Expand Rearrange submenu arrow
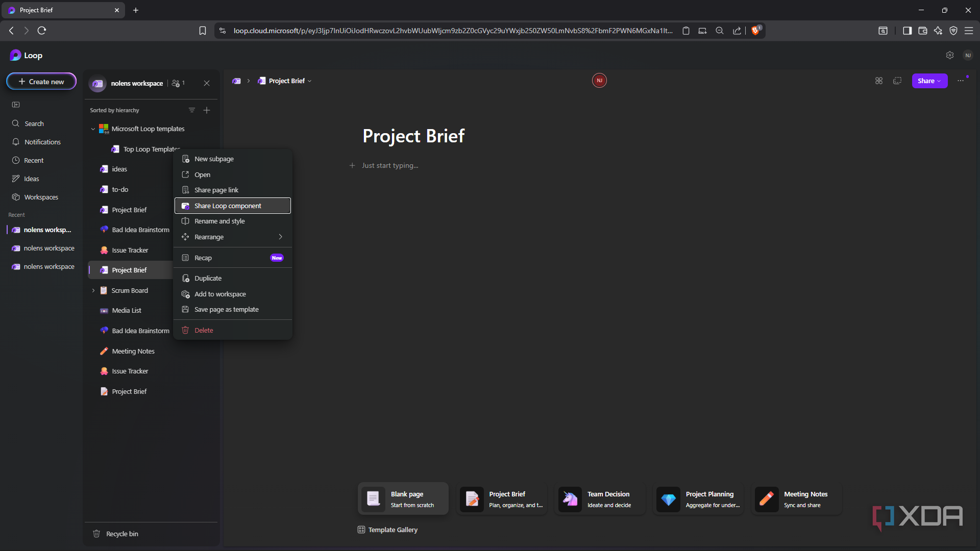Screen dimensions: 980x551 click(280, 237)
